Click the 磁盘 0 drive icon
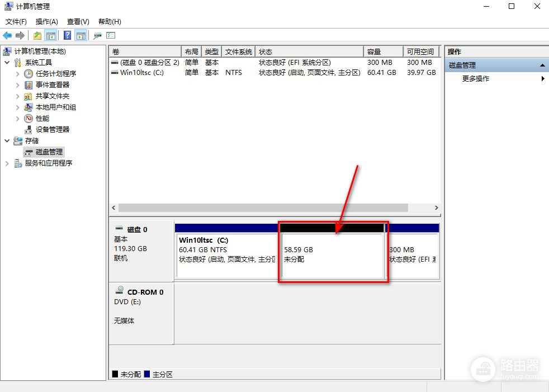Screen dimensions: 549x392 tap(119, 228)
